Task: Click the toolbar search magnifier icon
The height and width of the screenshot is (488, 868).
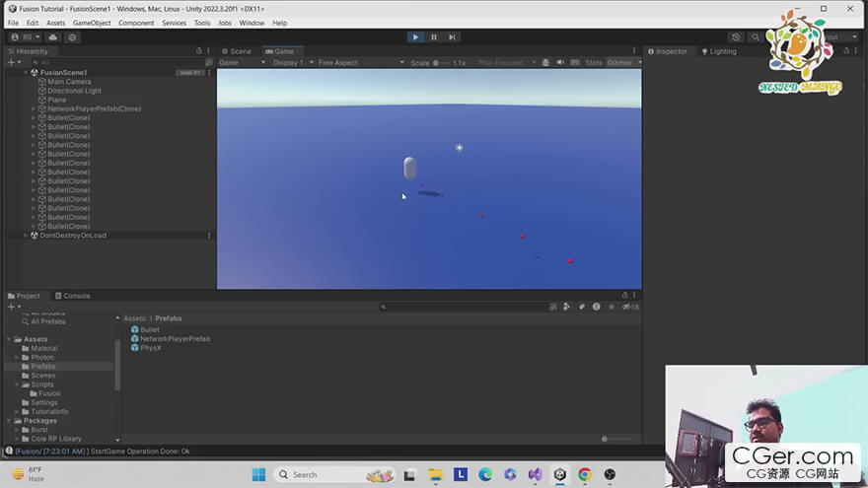Action: 756,37
